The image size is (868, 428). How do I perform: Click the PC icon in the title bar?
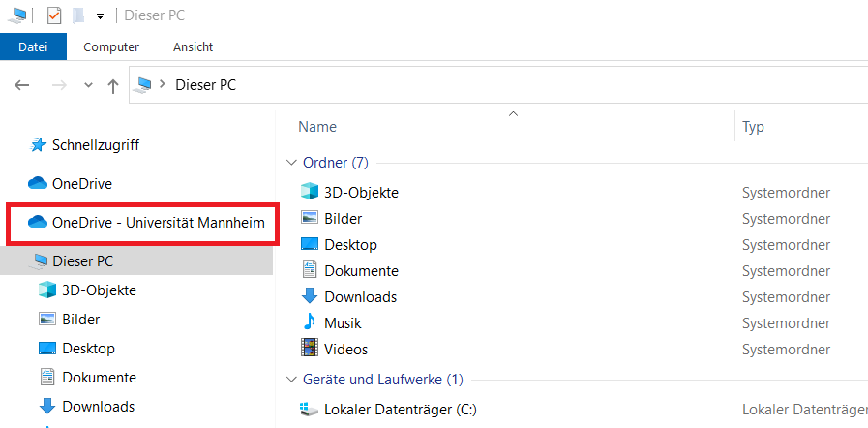point(16,15)
